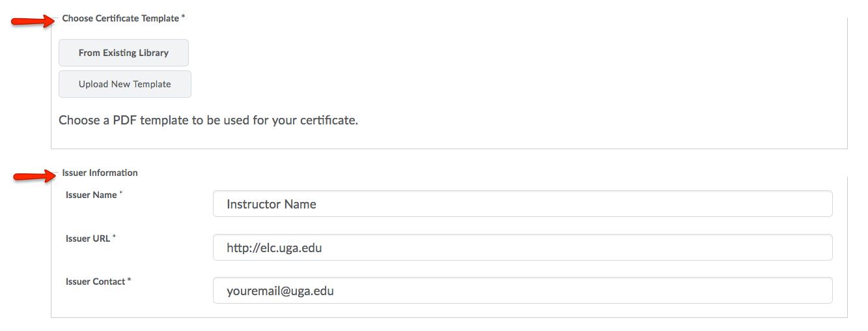Click the required asterisk after Issuer URL

click(115, 237)
